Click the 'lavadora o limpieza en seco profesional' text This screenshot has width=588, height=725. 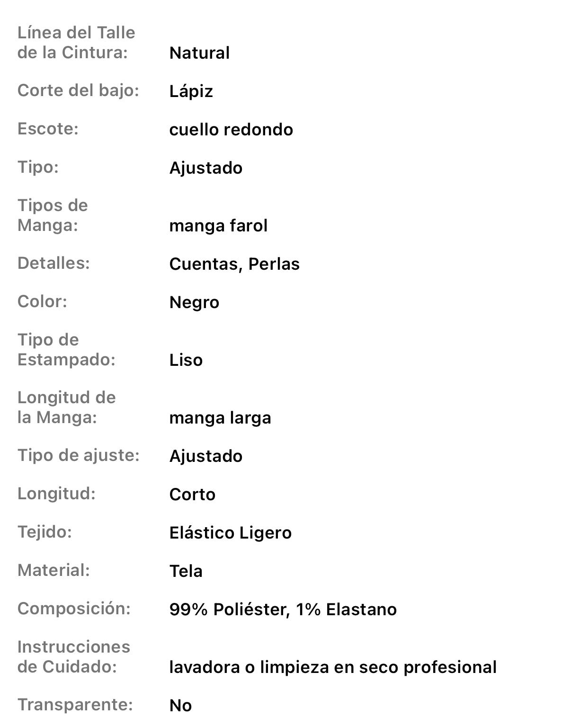pyautogui.click(x=333, y=667)
